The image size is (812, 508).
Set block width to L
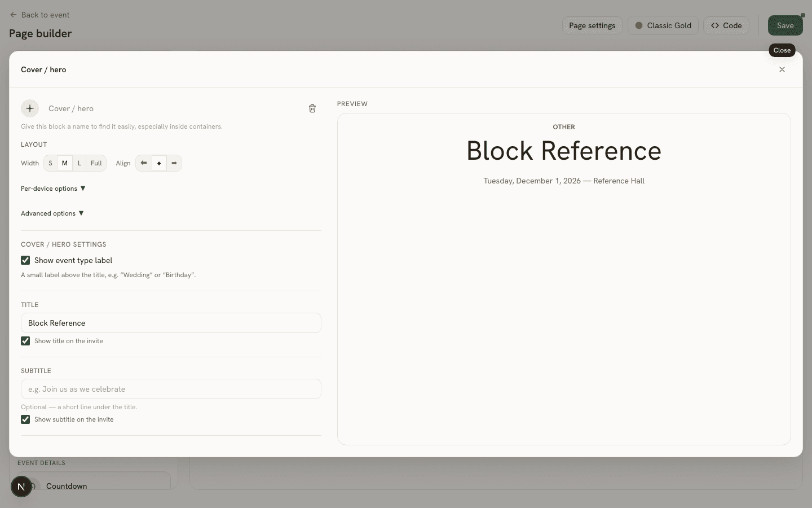point(80,163)
